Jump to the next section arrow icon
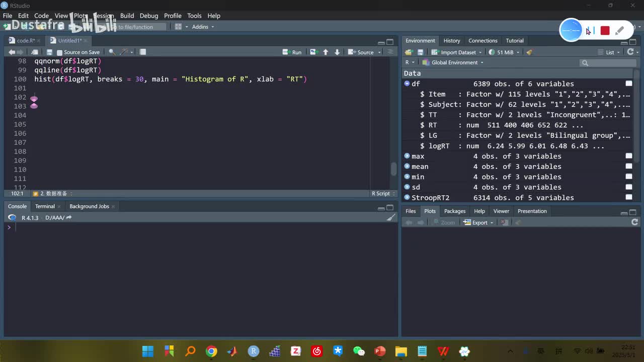The image size is (644, 362). pyautogui.click(x=337, y=52)
